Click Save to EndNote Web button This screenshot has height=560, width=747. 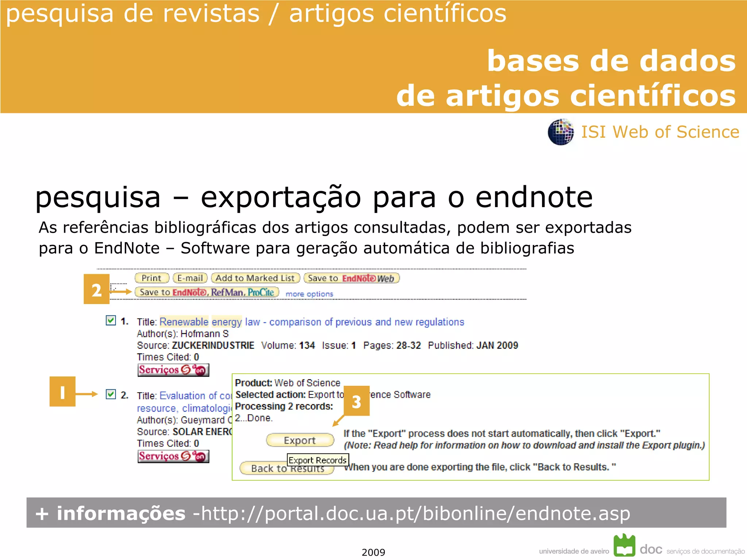(x=352, y=278)
